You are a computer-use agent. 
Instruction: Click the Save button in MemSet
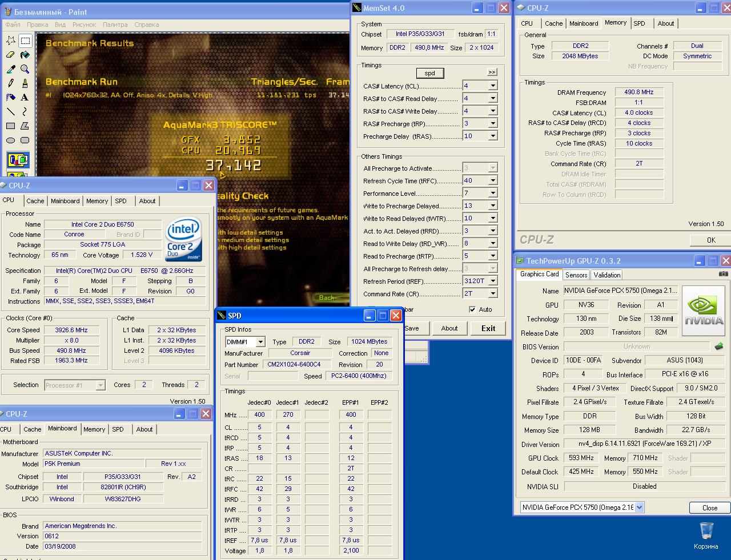click(412, 328)
